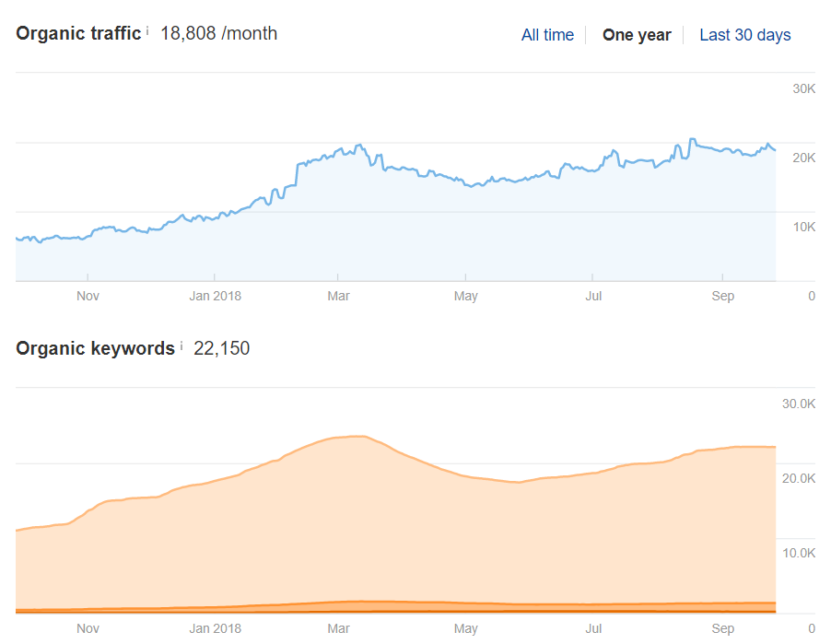
Task: Show the Last 30 days range
Action: click(744, 35)
